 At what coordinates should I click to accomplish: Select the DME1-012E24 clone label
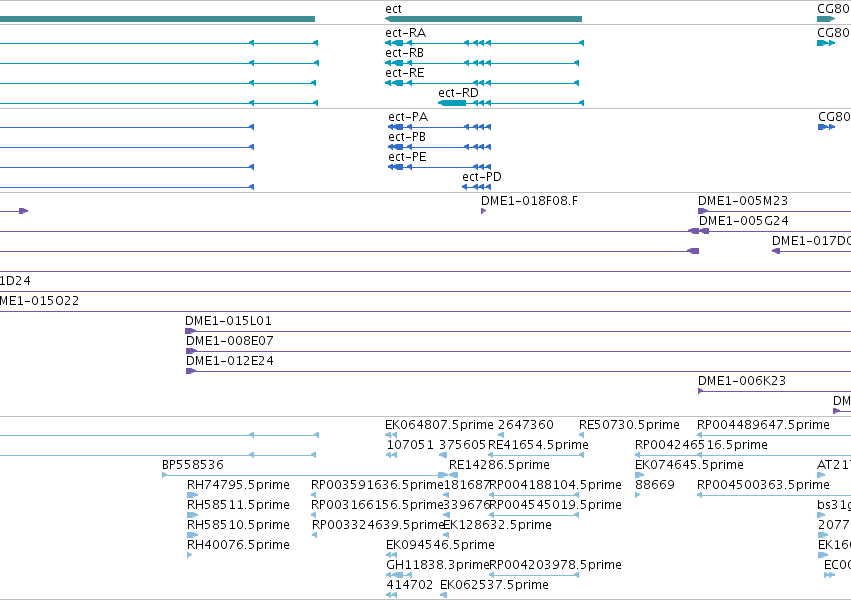coord(230,361)
